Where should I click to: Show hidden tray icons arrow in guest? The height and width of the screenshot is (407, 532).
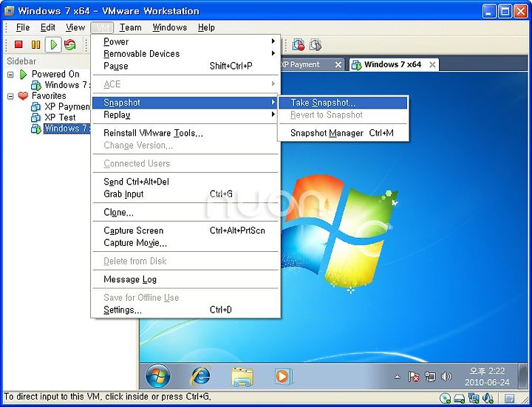tap(397, 377)
